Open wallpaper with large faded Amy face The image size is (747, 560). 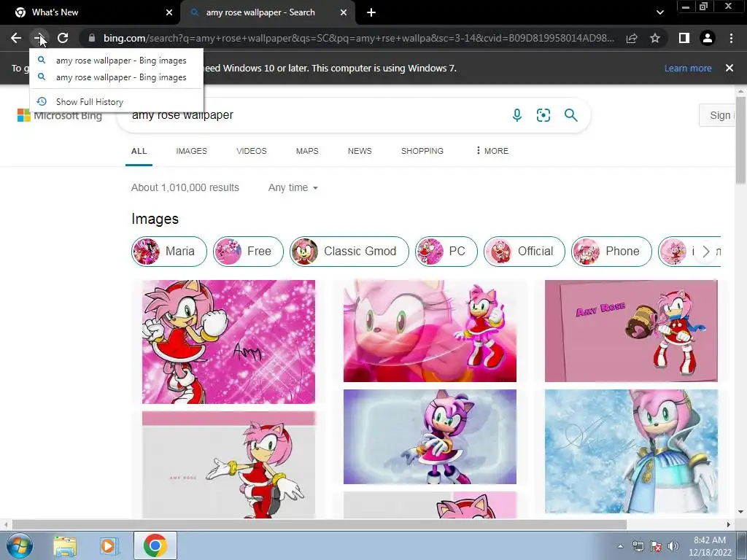click(x=430, y=331)
